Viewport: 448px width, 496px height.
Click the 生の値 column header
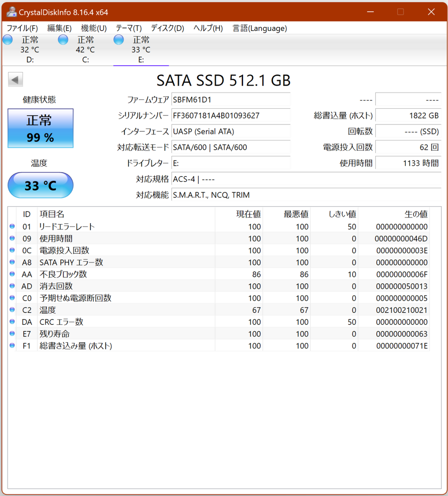pyautogui.click(x=393, y=214)
